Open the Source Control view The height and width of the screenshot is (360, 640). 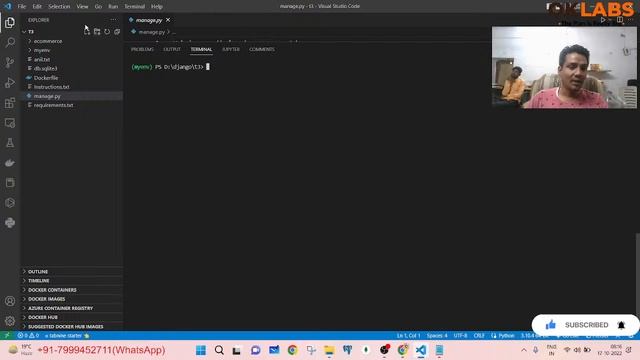(x=10, y=62)
